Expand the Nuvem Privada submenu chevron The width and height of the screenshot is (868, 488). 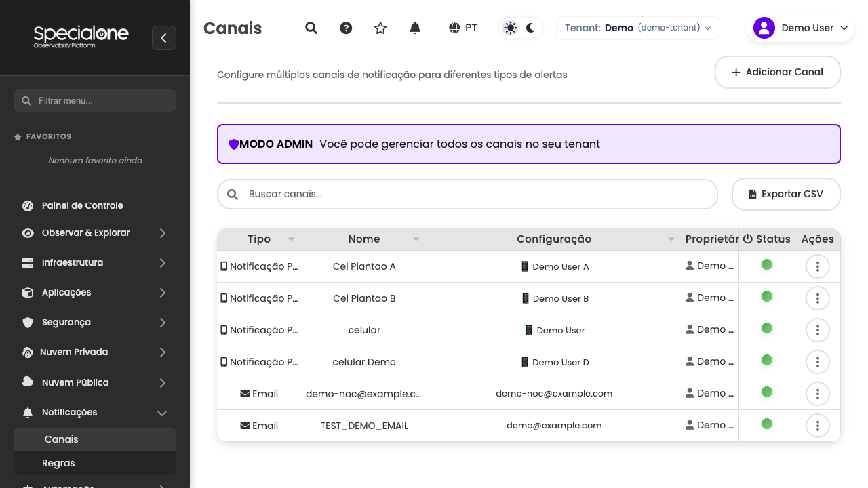[163, 352]
